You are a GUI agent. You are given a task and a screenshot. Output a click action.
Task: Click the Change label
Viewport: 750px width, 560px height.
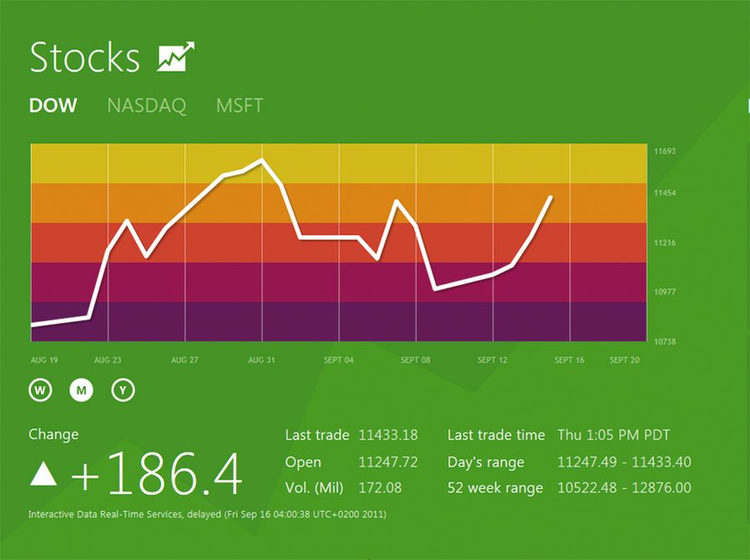(x=53, y=435)
